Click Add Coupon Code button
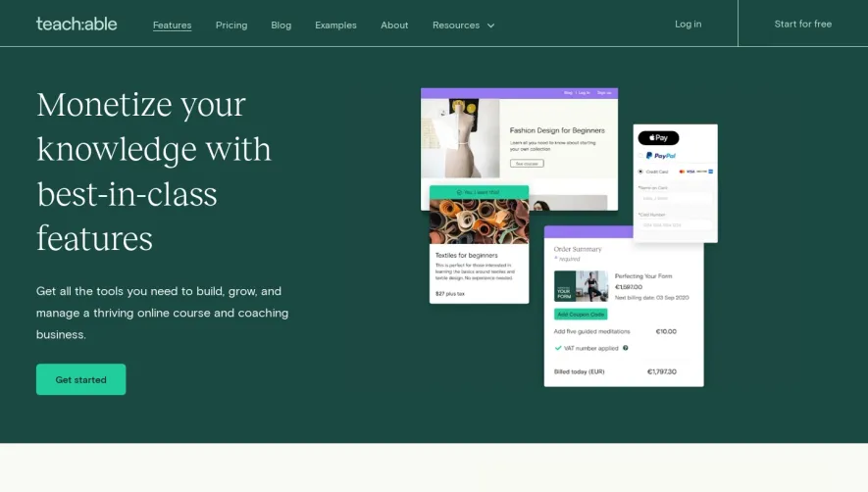The height and width of the screenshot is (492, 868). click(x=581, y=314)
